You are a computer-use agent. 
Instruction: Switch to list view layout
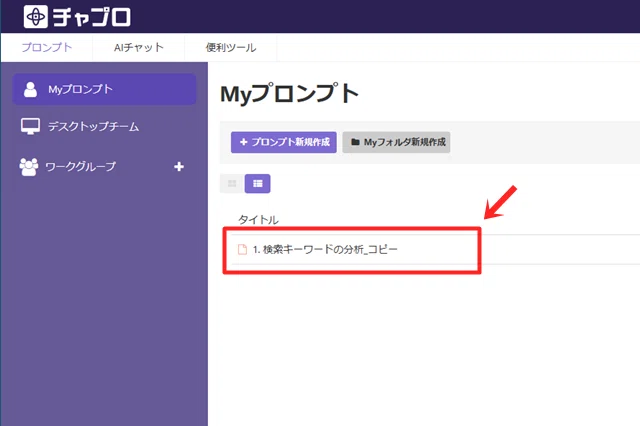coord(258,184)
